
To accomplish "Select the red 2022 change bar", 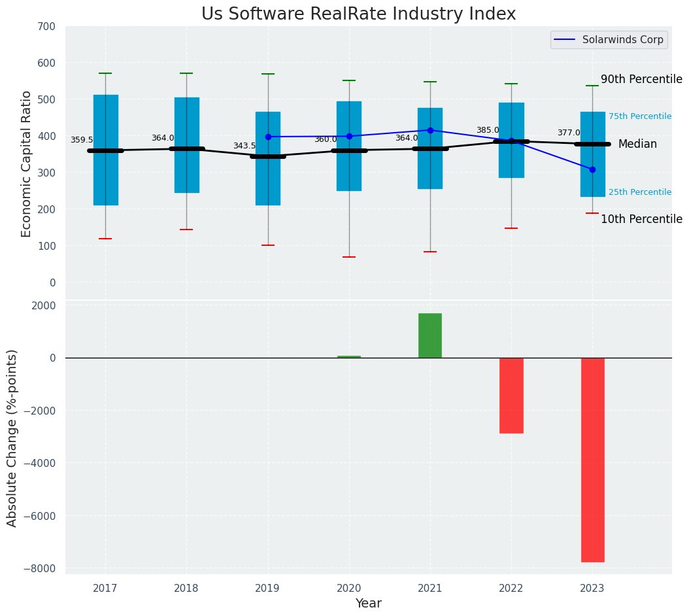I will [x=511, y=395].
